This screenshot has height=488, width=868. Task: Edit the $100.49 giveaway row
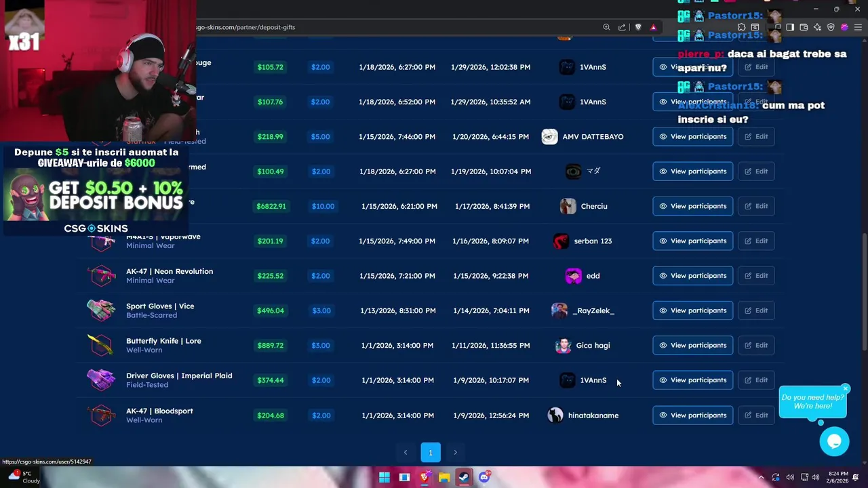click(x=756, y=171)
